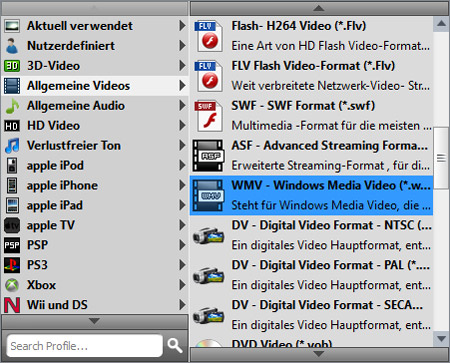Expand Aktuell verwendet submenu arrow

click(182, 26)
